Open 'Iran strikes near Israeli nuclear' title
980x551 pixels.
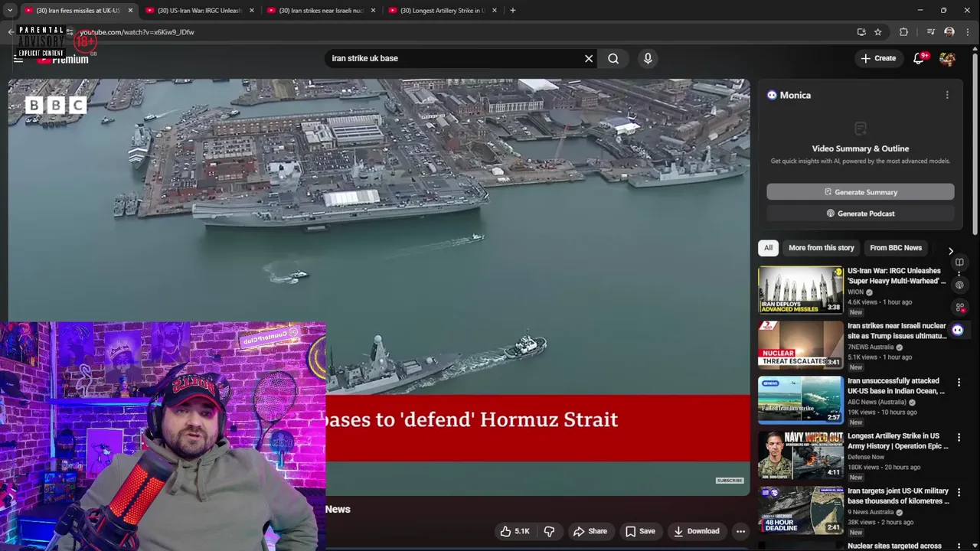(897, 331)
